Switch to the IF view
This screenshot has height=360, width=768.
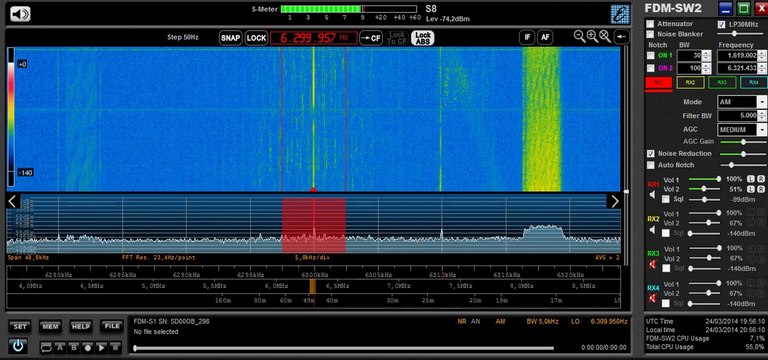coord(527,37)
